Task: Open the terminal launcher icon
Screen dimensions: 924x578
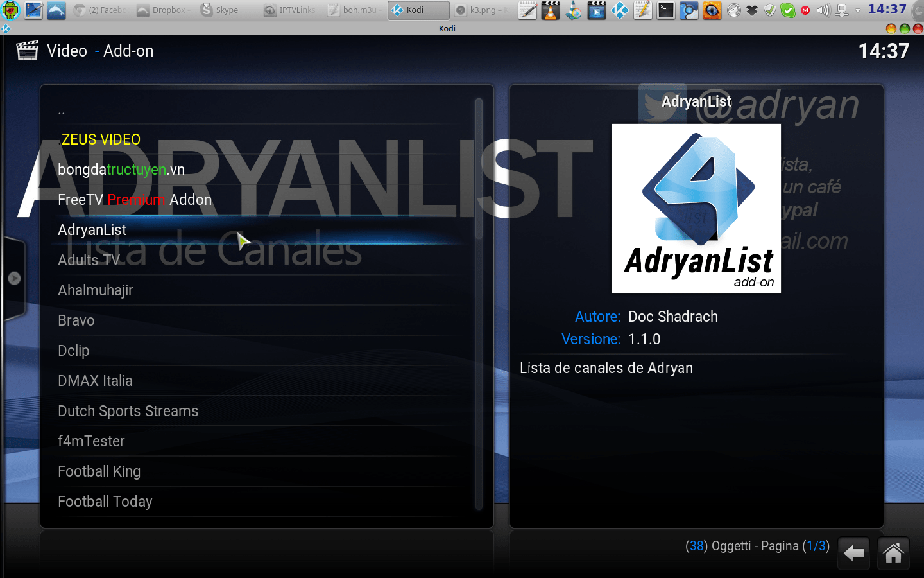Action: pos(666,10)
